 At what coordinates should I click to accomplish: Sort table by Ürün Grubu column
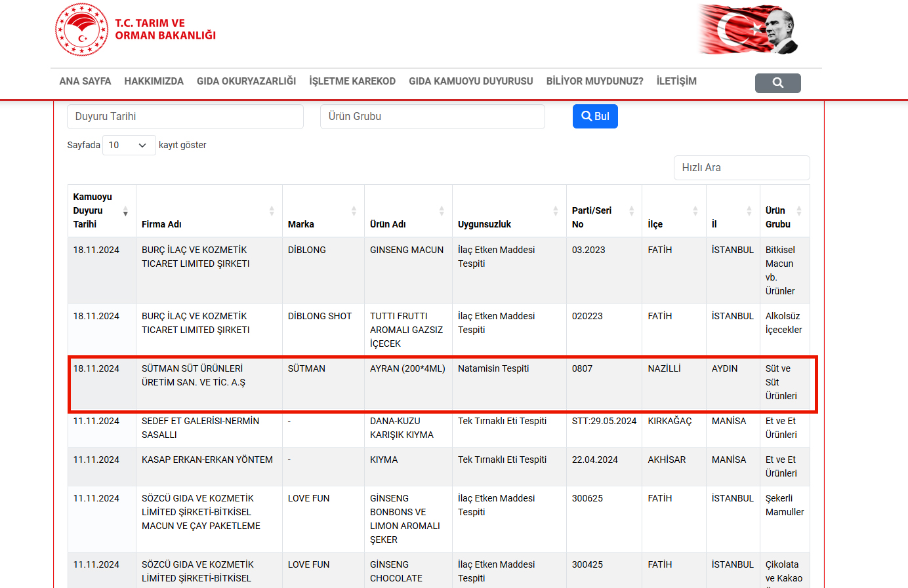(x=785, y=210)
